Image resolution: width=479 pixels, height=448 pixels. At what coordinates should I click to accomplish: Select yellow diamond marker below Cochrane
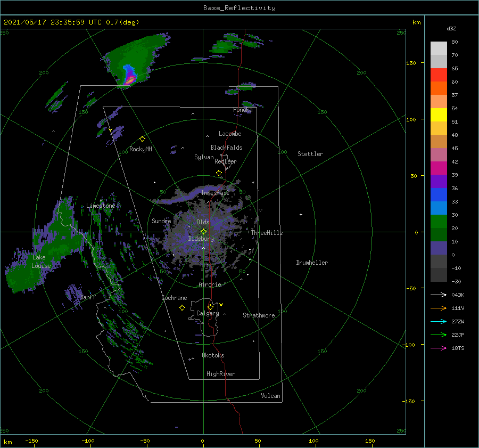pyautogui.click(x=182, y=308)
